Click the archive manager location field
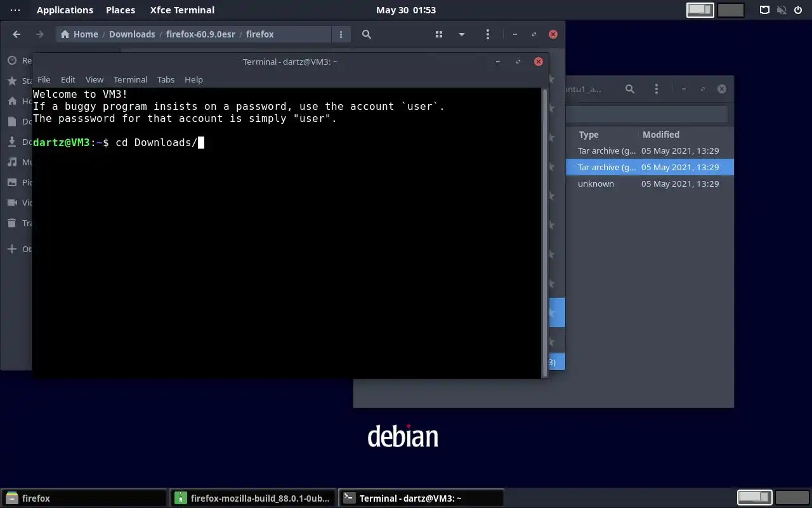This screenshot has width=812, height=508. 646,114
